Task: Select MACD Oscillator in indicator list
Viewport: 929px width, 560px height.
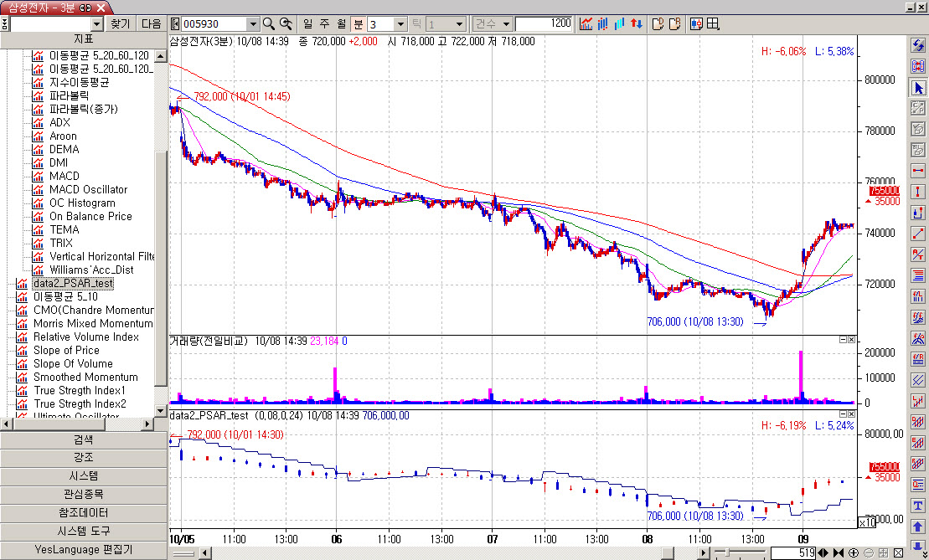Action: click(x=88, y=190)
